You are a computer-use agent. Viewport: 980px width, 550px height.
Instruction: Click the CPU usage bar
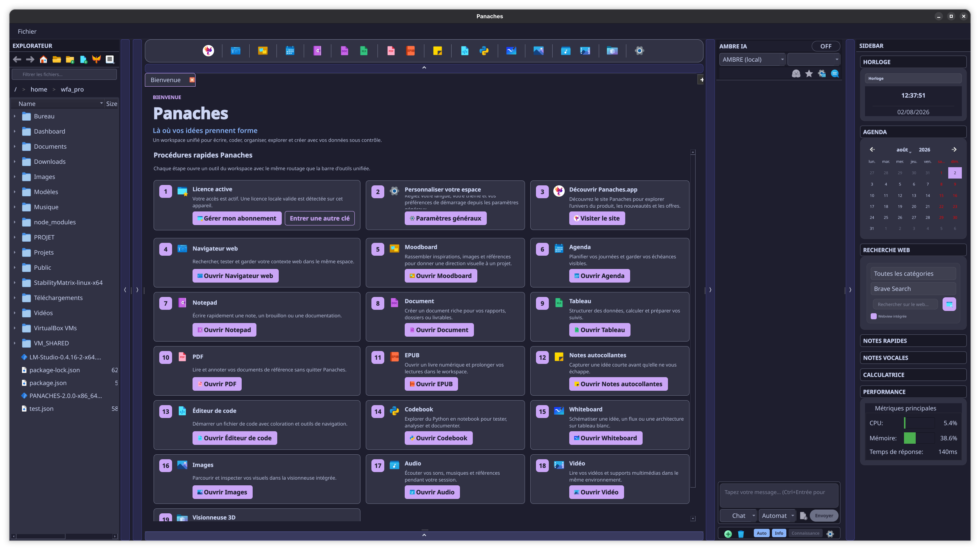point(919,423)
